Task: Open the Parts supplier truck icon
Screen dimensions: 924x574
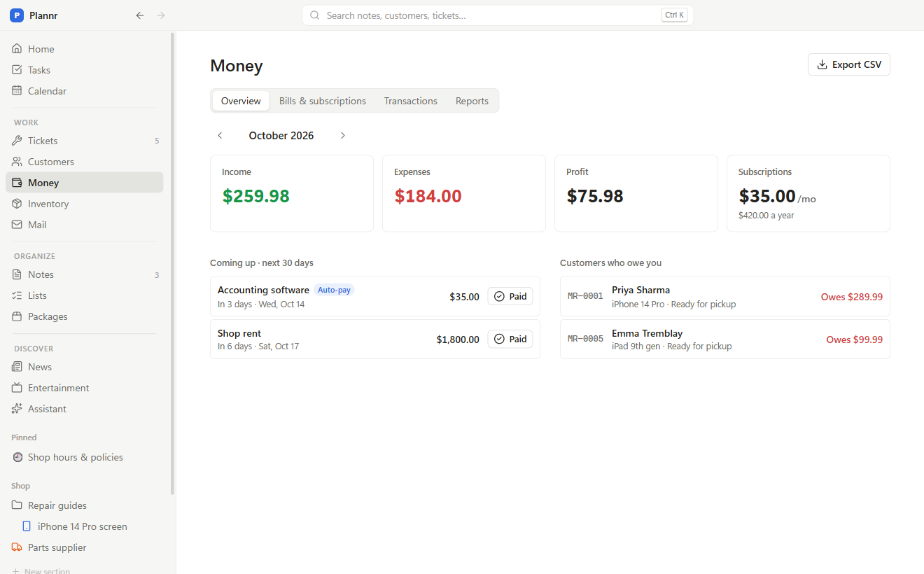Action: [x=17, y=547]
